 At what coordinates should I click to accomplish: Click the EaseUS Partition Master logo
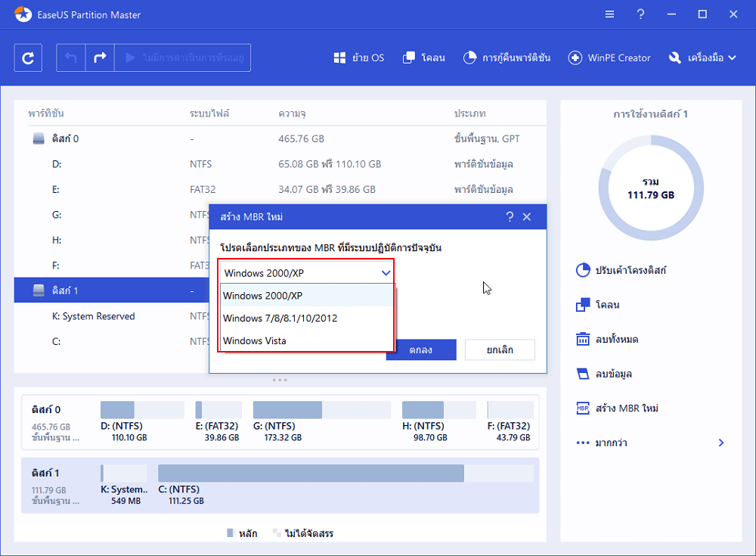(23, 14)
